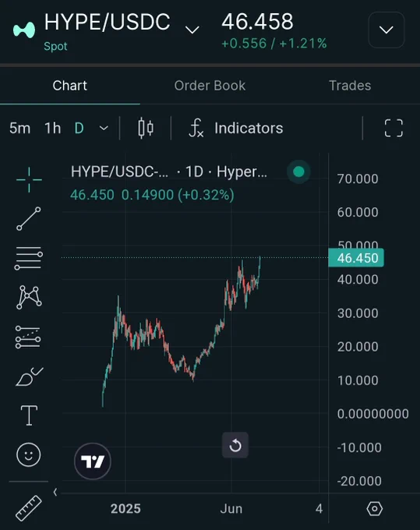Switch to Order Book tab
The width and height of the screenshot is (420, 530).
coord(210,86)
